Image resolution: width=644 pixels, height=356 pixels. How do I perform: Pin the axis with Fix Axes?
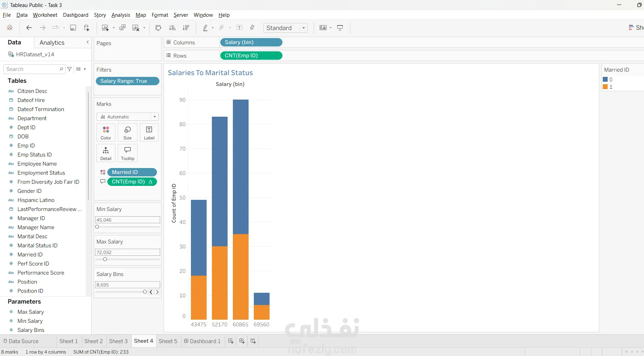[x=252, y=28]
